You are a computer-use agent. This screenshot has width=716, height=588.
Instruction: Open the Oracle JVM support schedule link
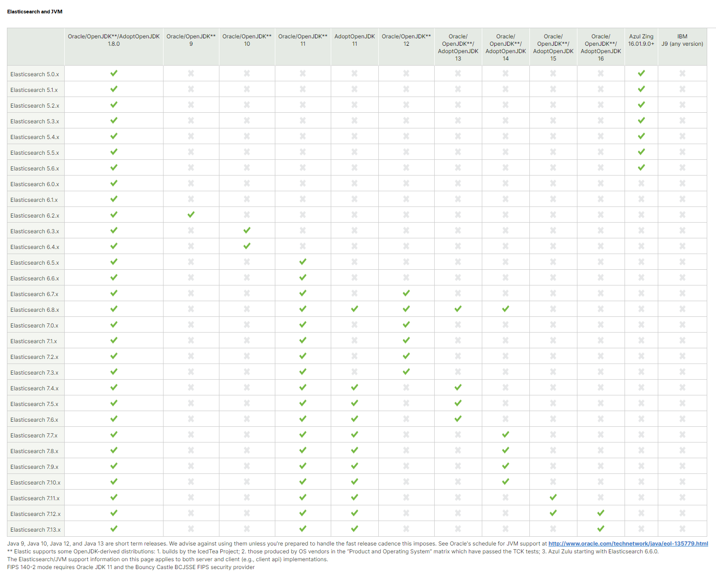coord(628,544)
